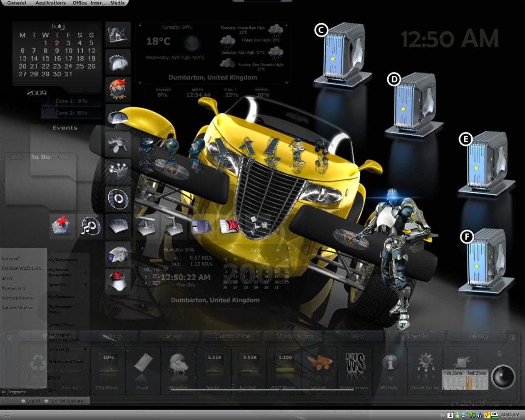Image resolution: width=525 pixels, height=420 pixels.
Task: Open the Media menu at the top
Action: coord(117,3)
